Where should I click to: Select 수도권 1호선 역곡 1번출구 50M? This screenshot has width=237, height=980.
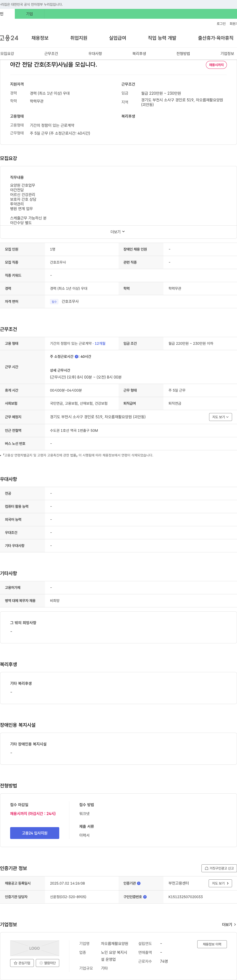pos(74,431)
